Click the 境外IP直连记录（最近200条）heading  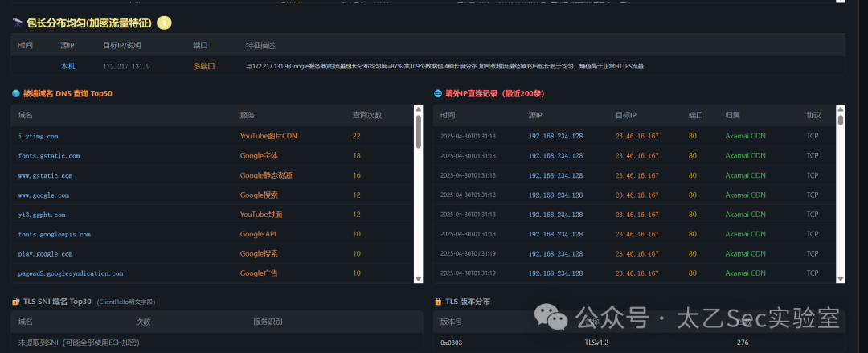pyautogui.click(x=495, y=93)
